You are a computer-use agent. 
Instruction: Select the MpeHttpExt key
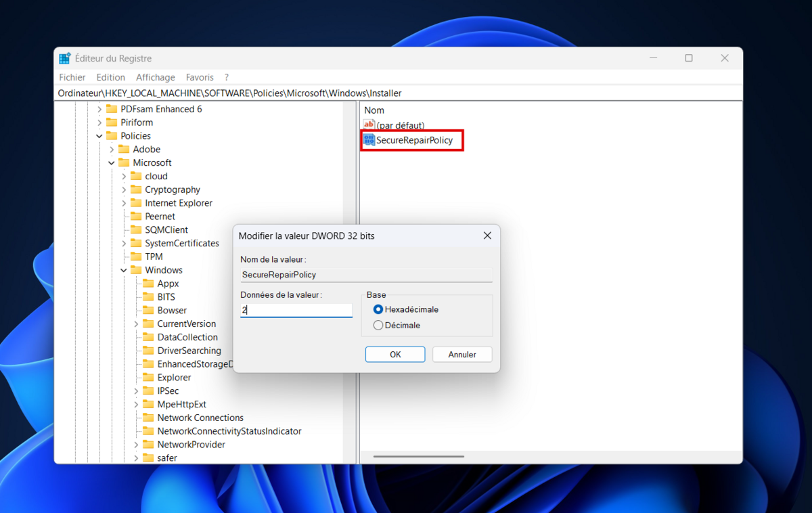tap(182, 404)
